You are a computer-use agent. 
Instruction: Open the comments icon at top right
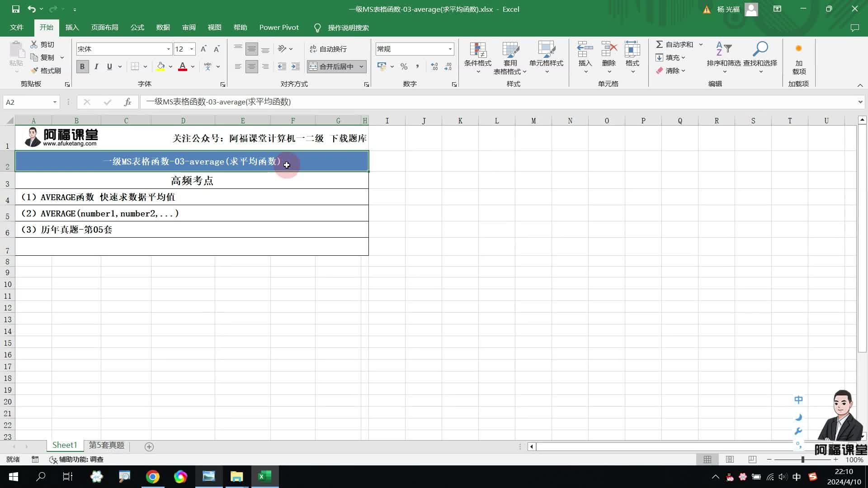click(854, 28)
